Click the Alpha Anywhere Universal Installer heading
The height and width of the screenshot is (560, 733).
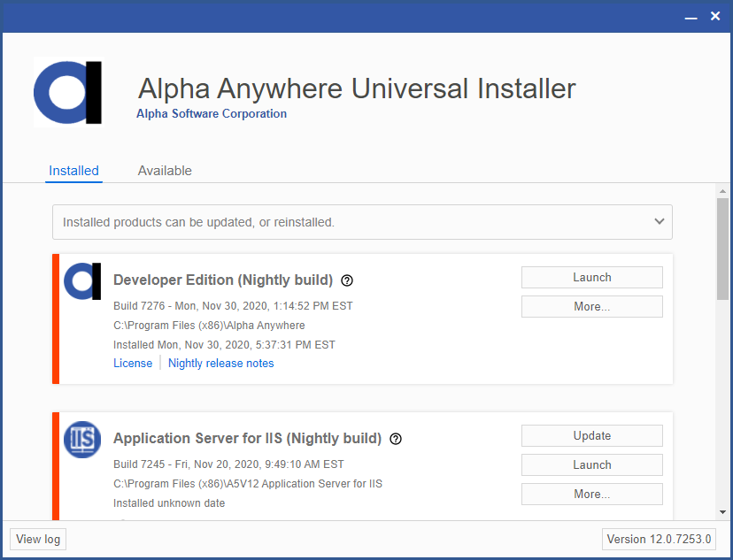click(357, 88)
